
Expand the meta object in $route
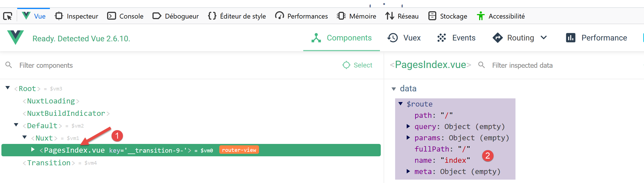(x=408, y=171)
